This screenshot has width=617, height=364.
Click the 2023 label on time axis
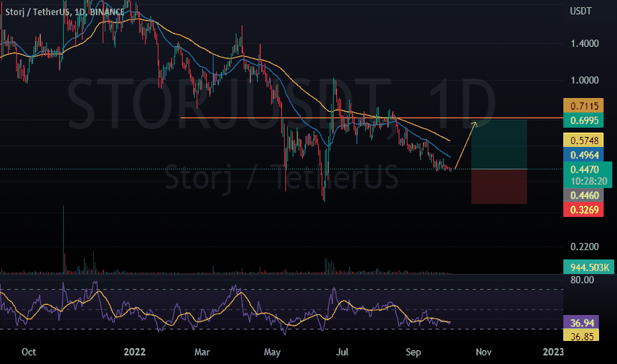tap(553, 352)
